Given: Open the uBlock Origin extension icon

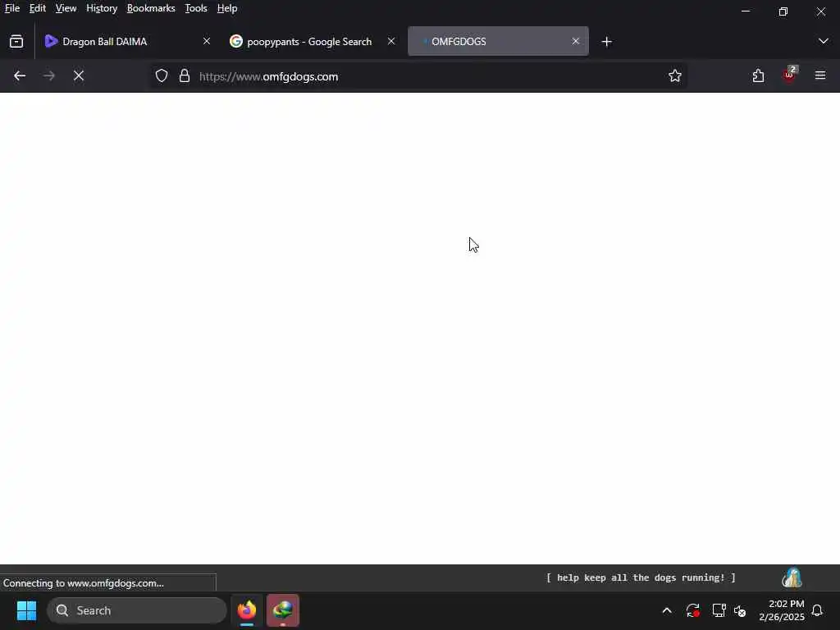Looking at the screenshot, I should tap(790, 75).
